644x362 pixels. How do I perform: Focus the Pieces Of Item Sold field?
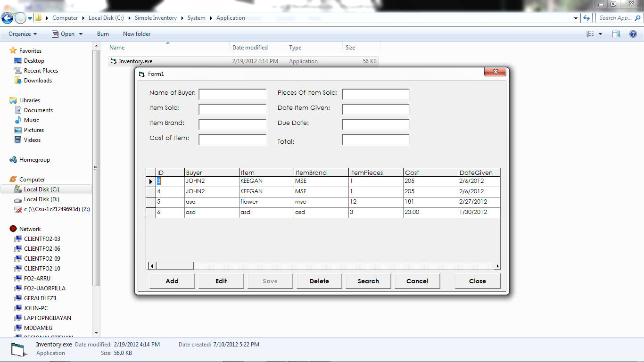tap(376, 94)
